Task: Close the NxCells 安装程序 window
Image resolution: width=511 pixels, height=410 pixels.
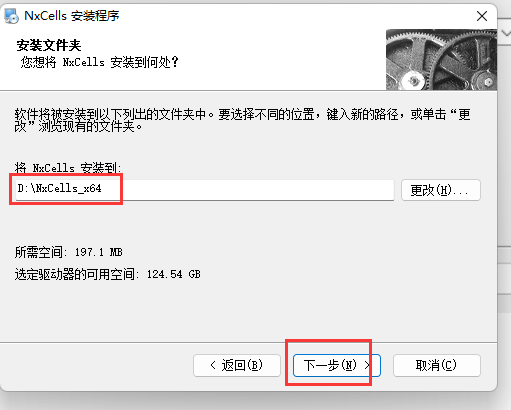Action: 482,16
